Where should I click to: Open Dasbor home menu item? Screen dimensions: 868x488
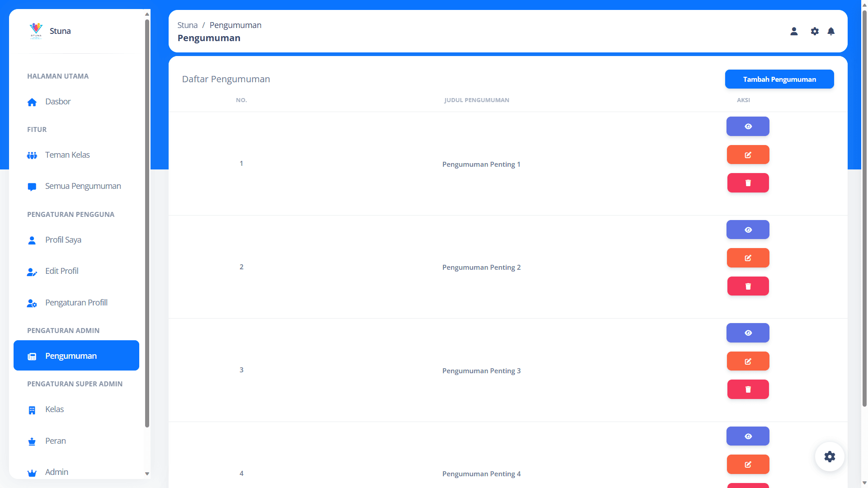(x=58, y=102)
